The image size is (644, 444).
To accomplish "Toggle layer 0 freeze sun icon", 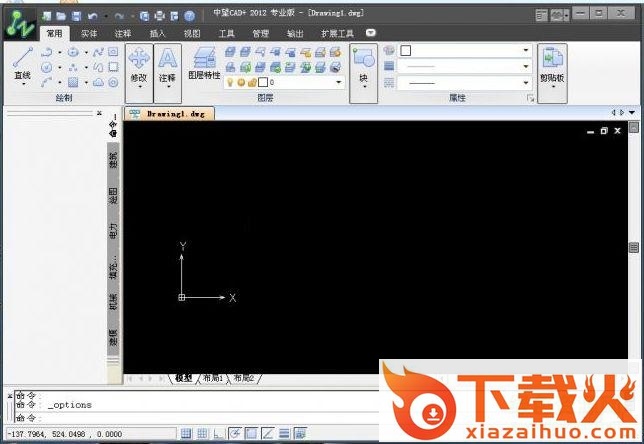I will (241, 83).
